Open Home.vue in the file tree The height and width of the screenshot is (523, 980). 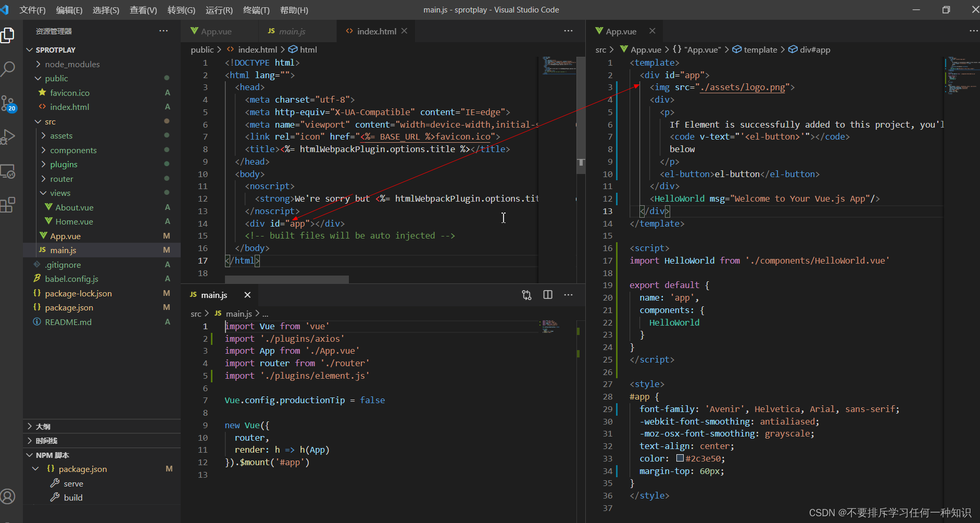74,221
